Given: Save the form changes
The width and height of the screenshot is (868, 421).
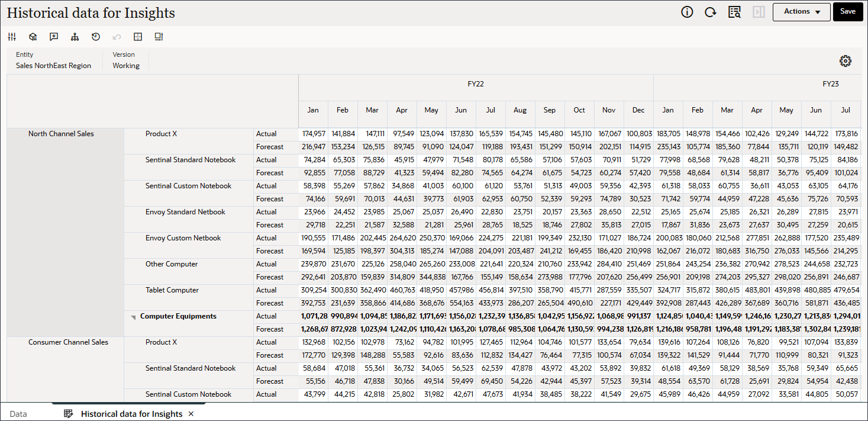Looking at the screenshot, I should pyautogui.click(x=848, y=11).
